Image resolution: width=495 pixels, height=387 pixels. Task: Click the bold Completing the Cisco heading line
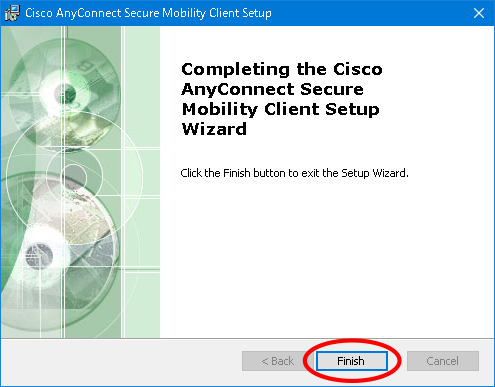point(282,69)
